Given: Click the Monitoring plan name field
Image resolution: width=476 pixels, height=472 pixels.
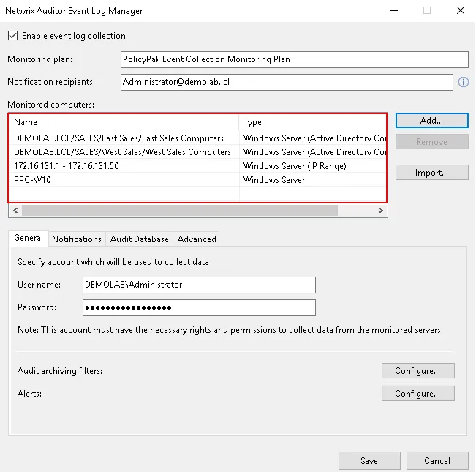Looking at the screenshot, I should [x=294, y=59].
